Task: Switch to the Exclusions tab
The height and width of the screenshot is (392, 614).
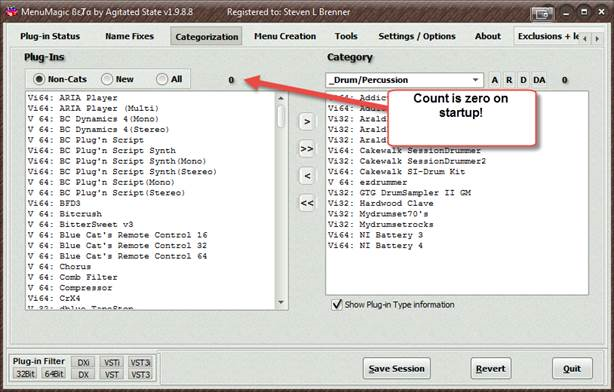Action: (x=548, y=36)
